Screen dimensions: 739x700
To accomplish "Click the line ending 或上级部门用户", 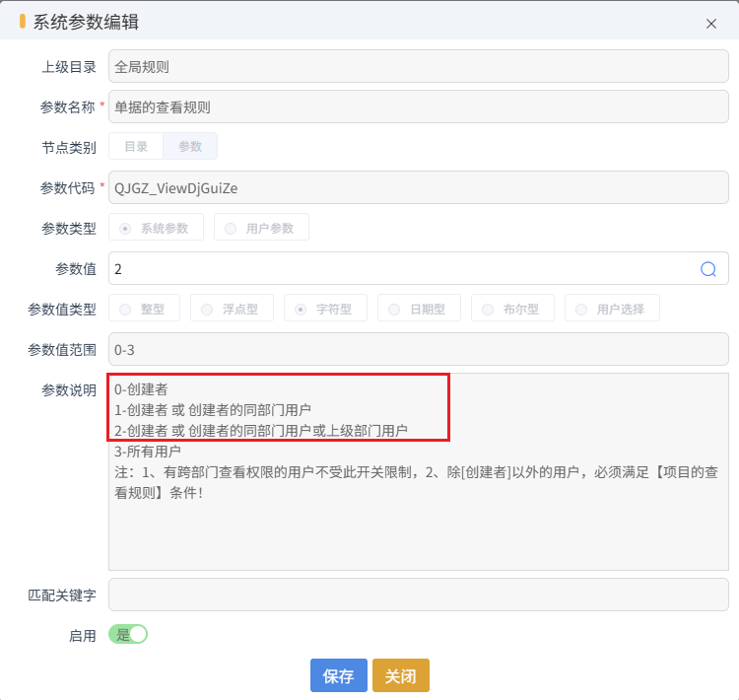I will [x=261, y=431].
